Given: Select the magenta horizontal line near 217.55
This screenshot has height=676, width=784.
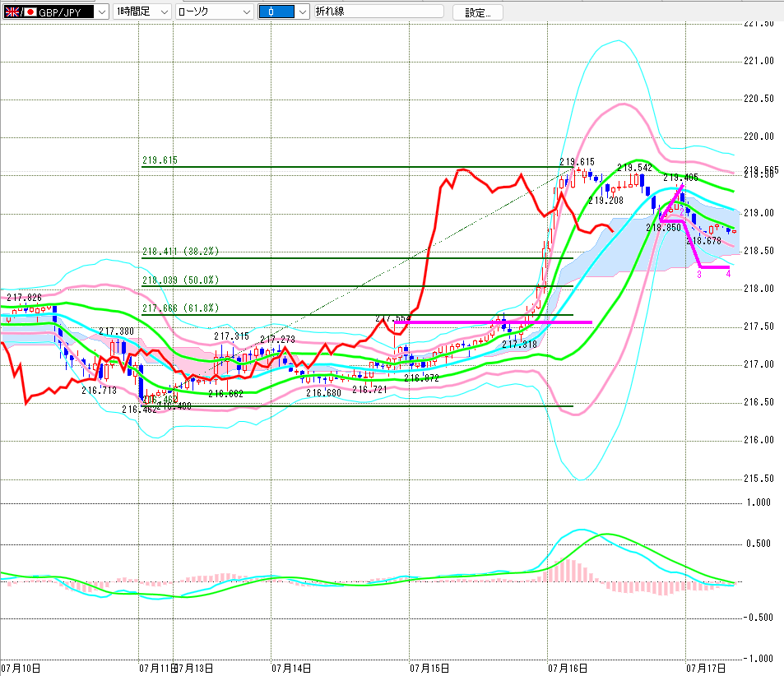Looking at the screenshot, I should [x=493, y=322].
